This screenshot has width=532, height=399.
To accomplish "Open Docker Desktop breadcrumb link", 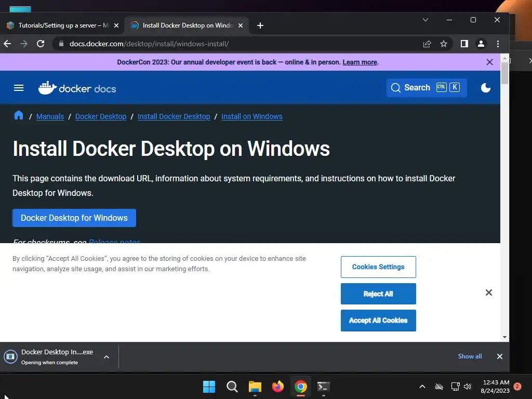I will click(101, 116).
